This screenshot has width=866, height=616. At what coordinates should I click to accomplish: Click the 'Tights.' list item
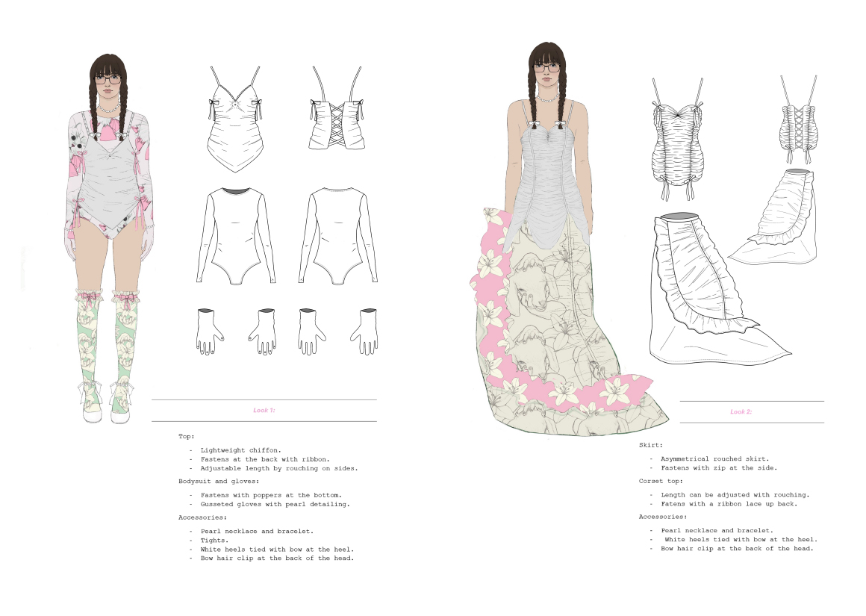[214, 541]
